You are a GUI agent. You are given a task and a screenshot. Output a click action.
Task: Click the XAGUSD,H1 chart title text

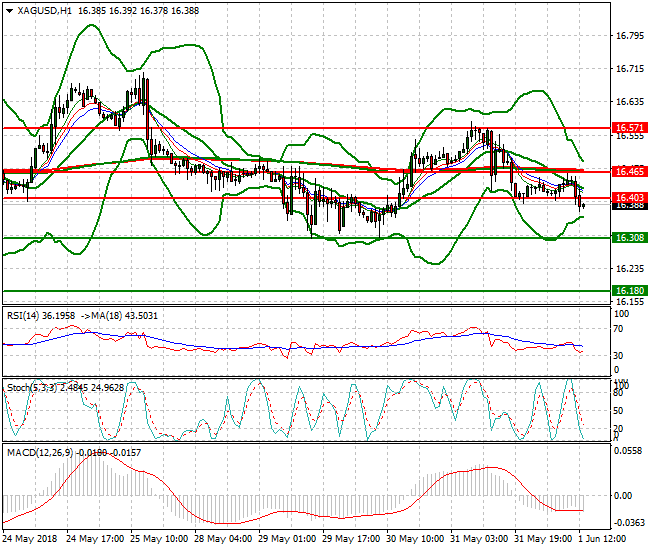[43, 10]
